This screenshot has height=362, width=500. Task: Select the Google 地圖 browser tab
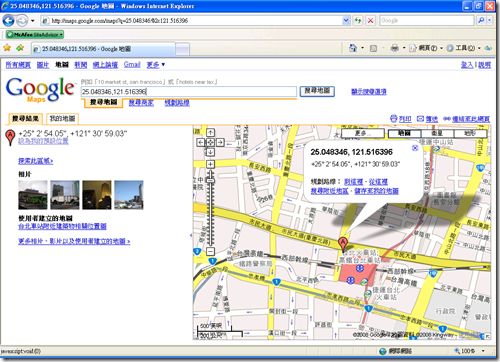coord(103,49)
